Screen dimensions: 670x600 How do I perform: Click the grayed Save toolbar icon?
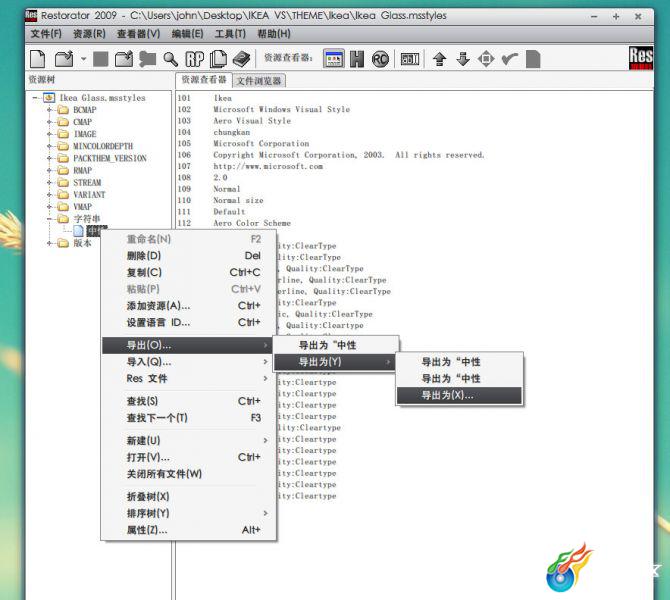(x=101, y=59)
